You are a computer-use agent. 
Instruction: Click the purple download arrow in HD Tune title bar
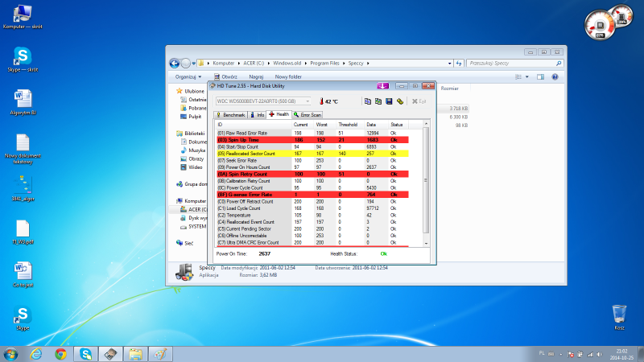pyautogui.click(x=383, y=86)
